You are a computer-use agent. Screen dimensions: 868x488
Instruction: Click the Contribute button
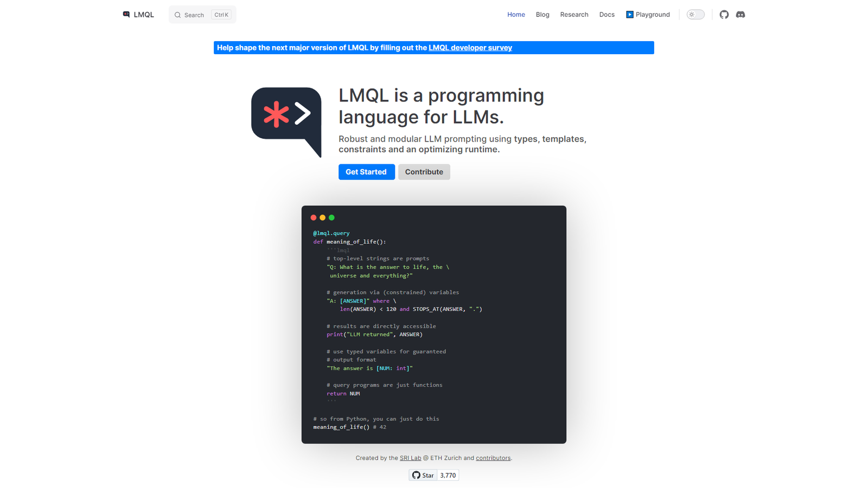tap(424, 172)
